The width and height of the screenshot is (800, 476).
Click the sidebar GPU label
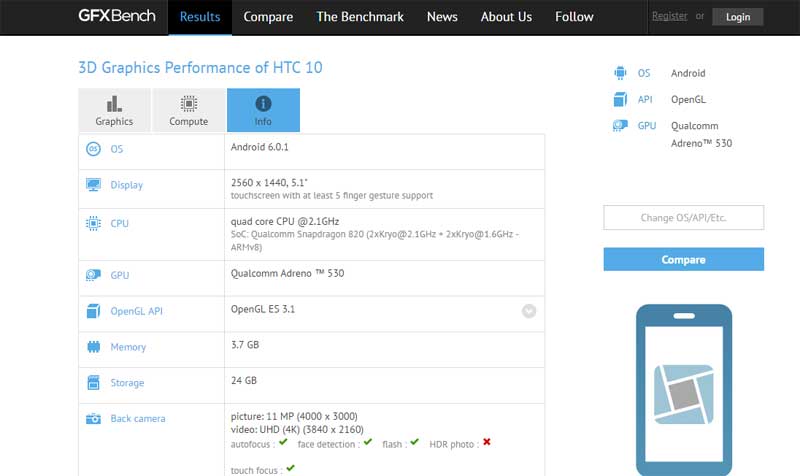coord(646,126)
